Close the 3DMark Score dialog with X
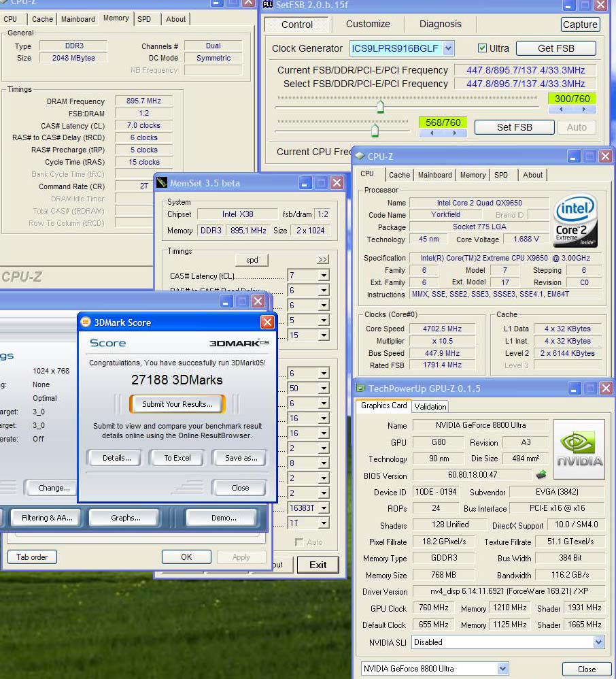 [267, 322]
